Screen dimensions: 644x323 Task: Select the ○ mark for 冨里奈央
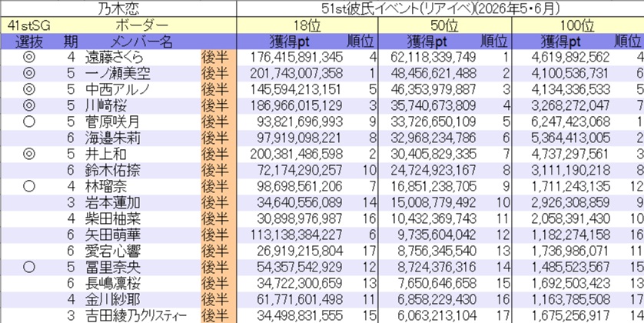tap(29, 267)
